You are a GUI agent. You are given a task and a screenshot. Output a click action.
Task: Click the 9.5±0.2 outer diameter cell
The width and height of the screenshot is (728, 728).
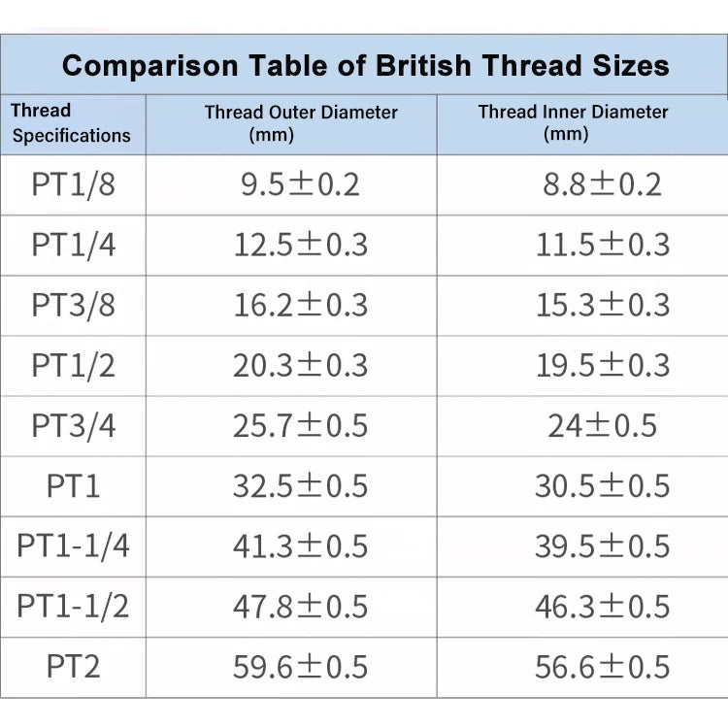click(x=300, y=184)
